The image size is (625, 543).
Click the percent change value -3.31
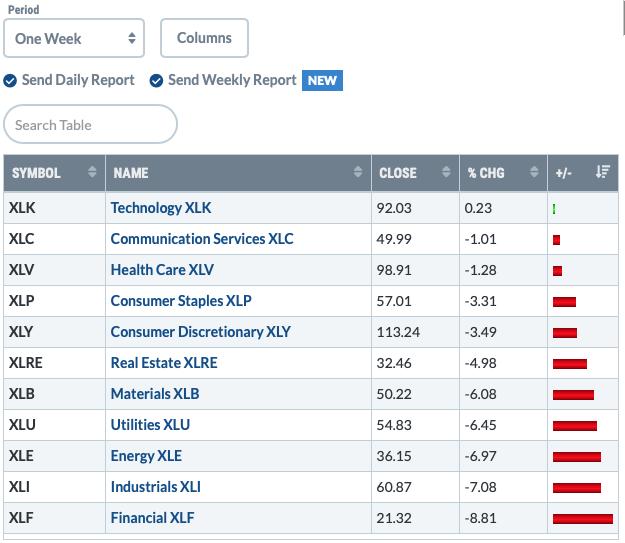[x=480, y=301]
